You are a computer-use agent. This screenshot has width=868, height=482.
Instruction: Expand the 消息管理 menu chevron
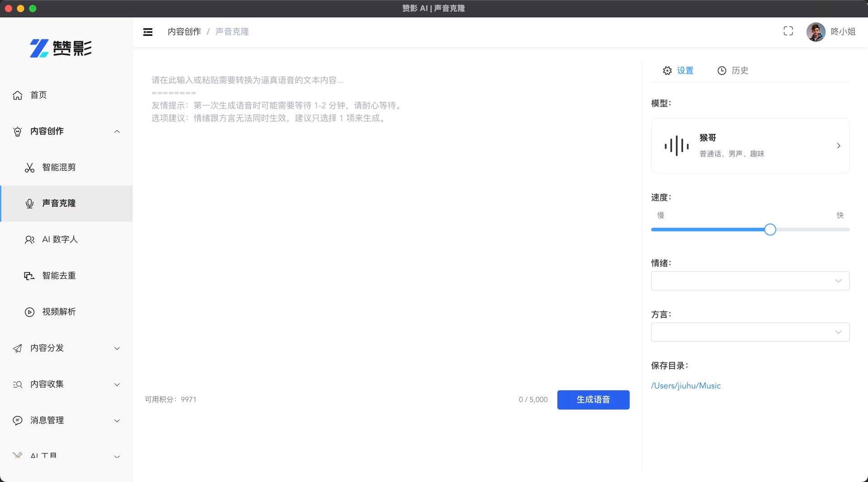[117, 421]
